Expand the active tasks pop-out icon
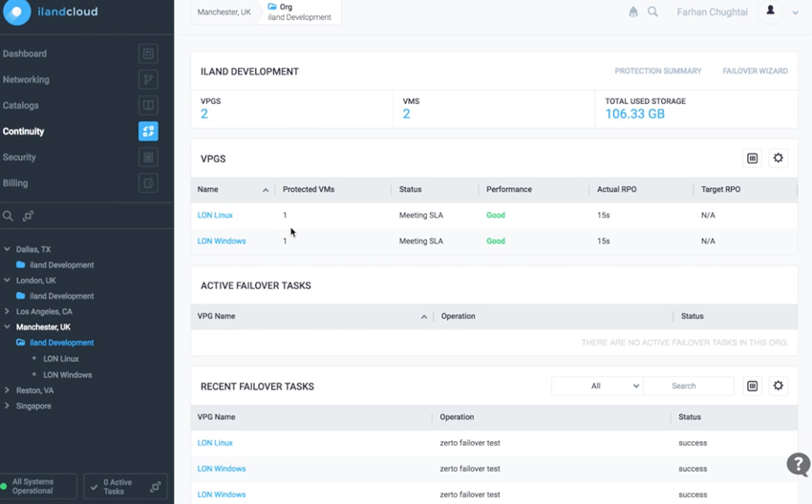Viewport: 812px width, 504px height. point(155,487)
